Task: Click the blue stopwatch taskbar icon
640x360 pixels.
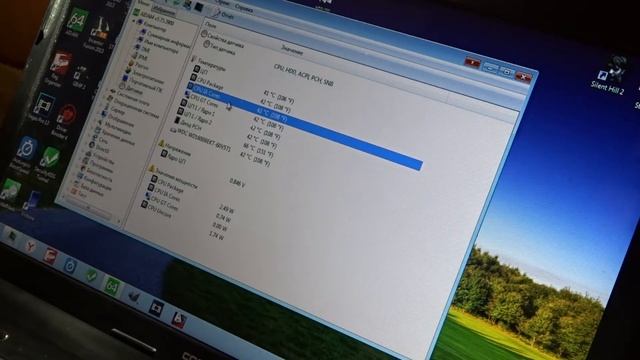Action: (70, 266)
